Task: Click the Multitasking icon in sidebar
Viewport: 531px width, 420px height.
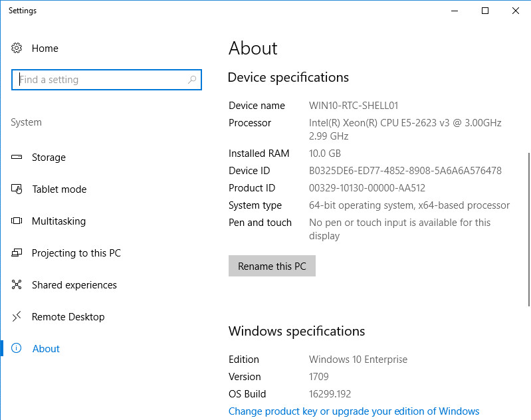Action: [17, 221]
